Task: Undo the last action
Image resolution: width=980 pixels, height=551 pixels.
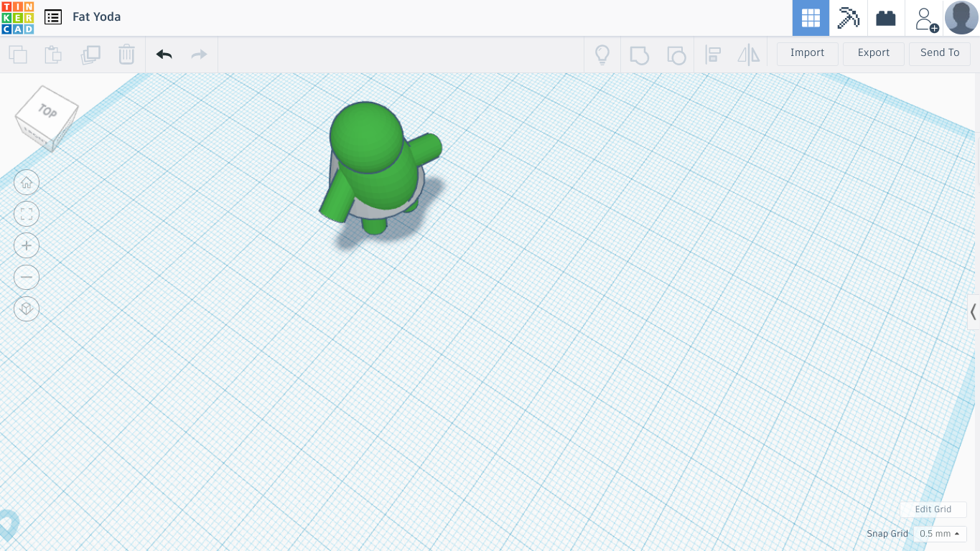Action: (164, 55)
